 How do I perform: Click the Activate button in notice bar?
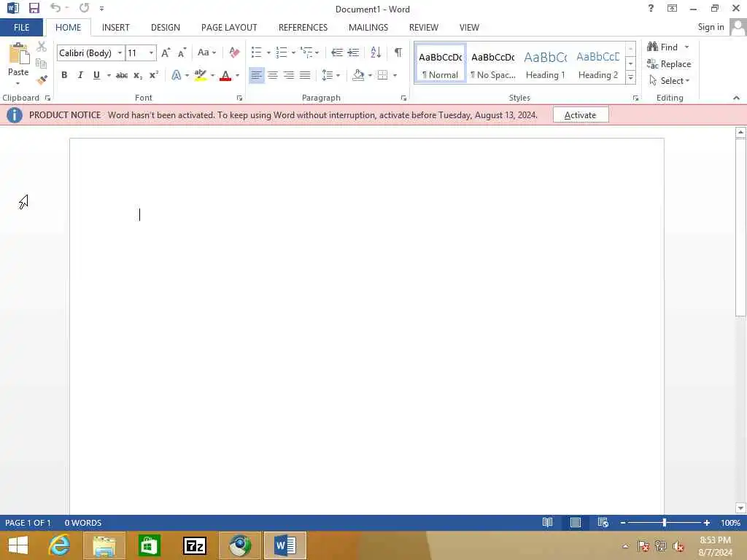[580, 114]
